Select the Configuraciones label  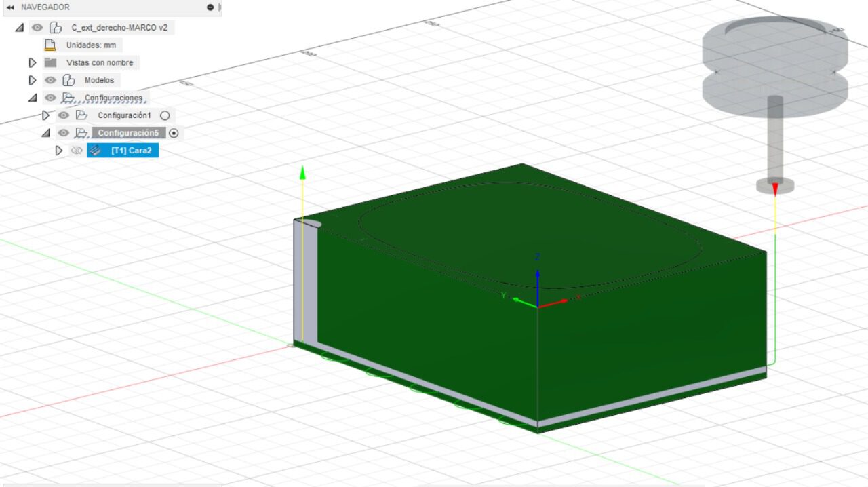pyautogui.click(x=113, y=98)
